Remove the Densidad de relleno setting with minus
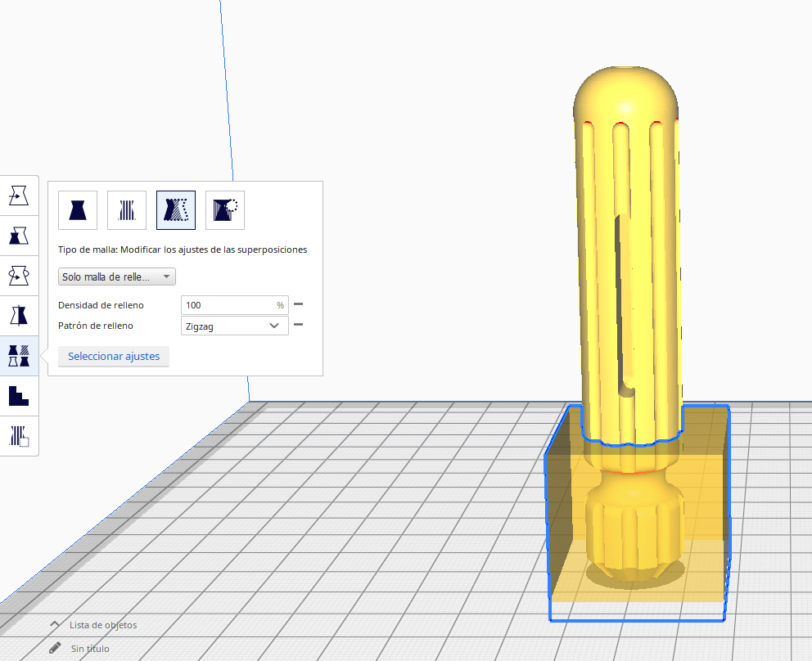The image size is (812, 661). point(298,304)
